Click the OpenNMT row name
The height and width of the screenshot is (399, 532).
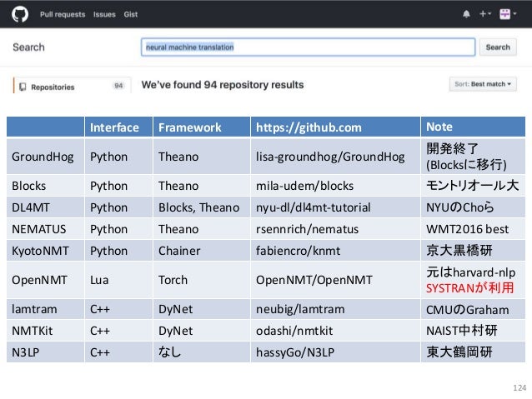(x=39, y=280)
